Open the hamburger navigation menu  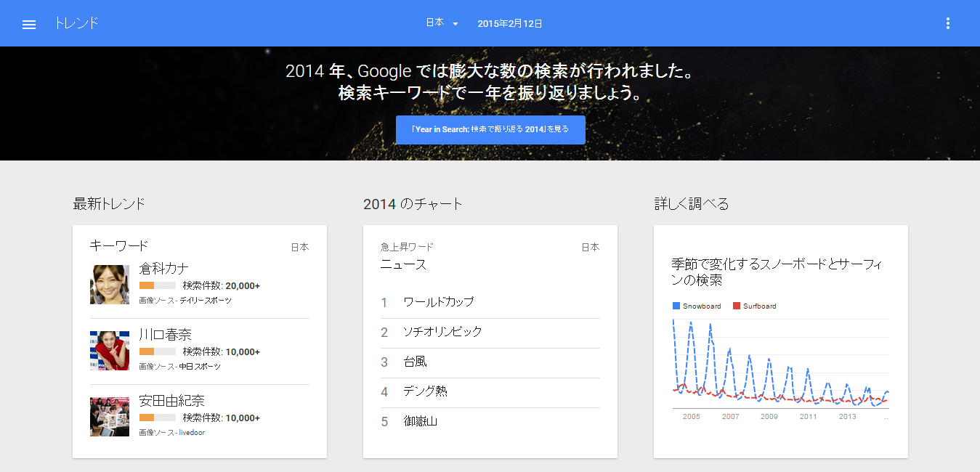pyautogui.click(x=29, y=24)
